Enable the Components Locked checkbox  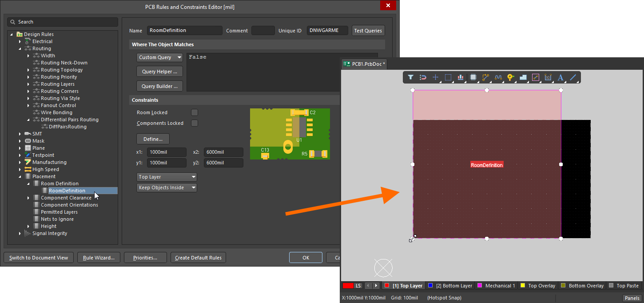[x=195, y=123]
